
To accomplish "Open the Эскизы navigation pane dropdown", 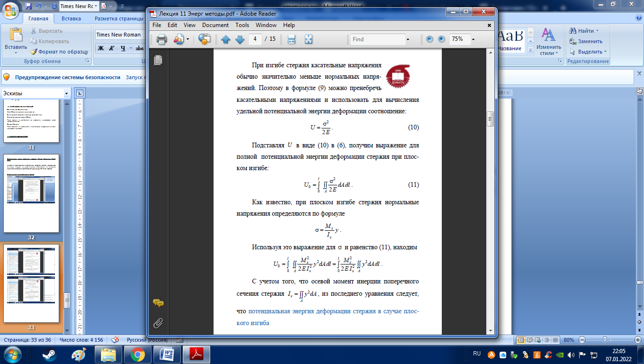I will pyautogui.click(x=66, y=93).
